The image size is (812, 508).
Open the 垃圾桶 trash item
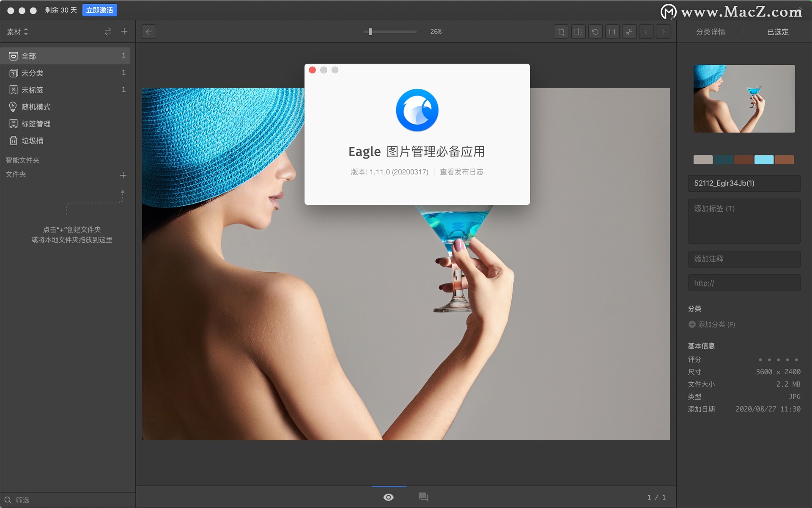click(x=33, y=141)
